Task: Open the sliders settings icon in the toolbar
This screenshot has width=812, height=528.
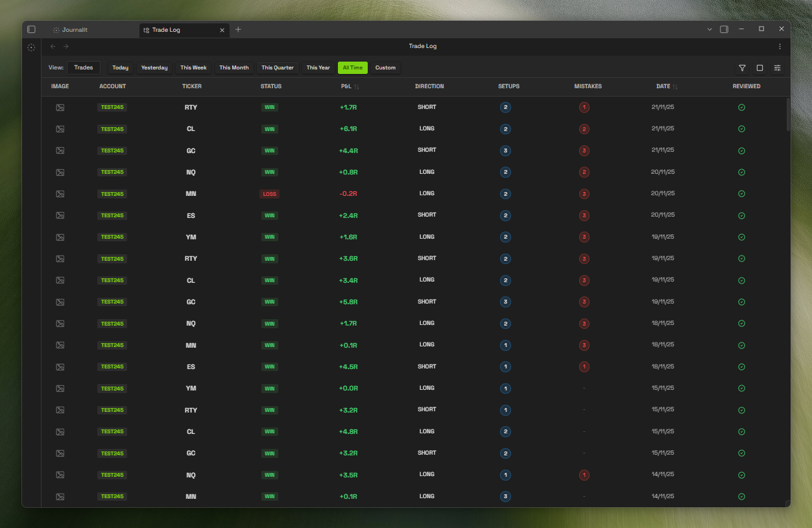Action: tap(777, 68)
